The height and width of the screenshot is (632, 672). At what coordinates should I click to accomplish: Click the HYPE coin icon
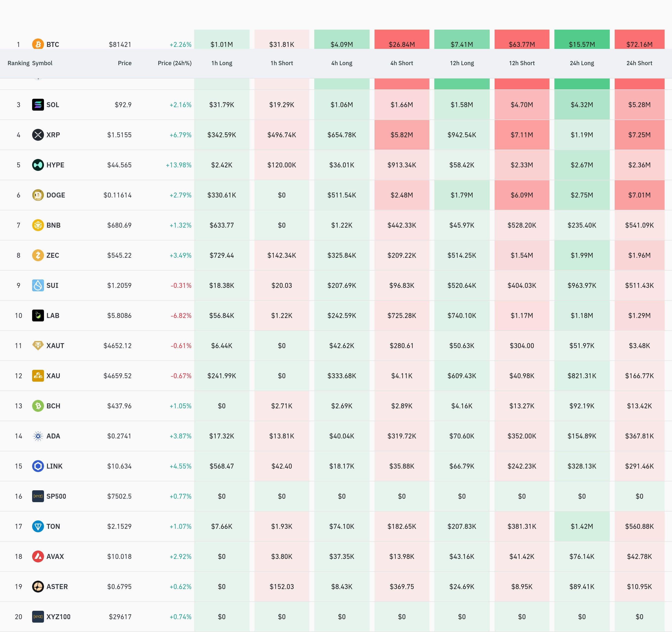[x=38, y=165]
